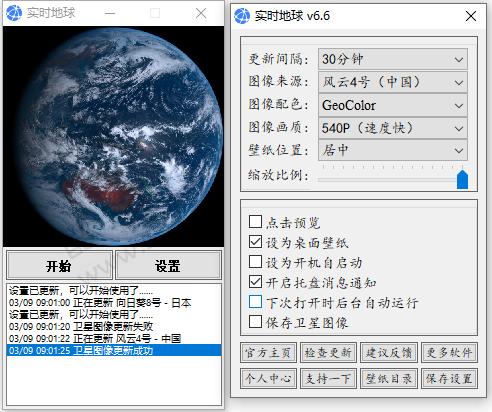Click the 保存设置 button

[449, 378]
